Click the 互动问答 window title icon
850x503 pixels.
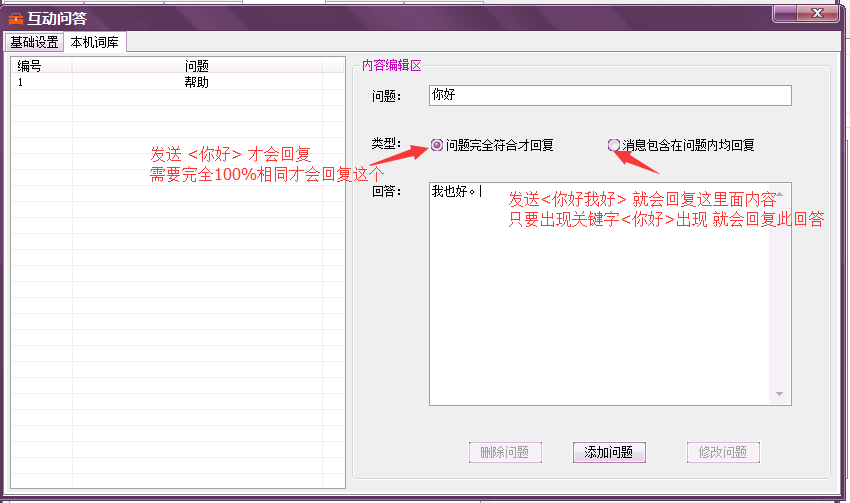(15, 18)
